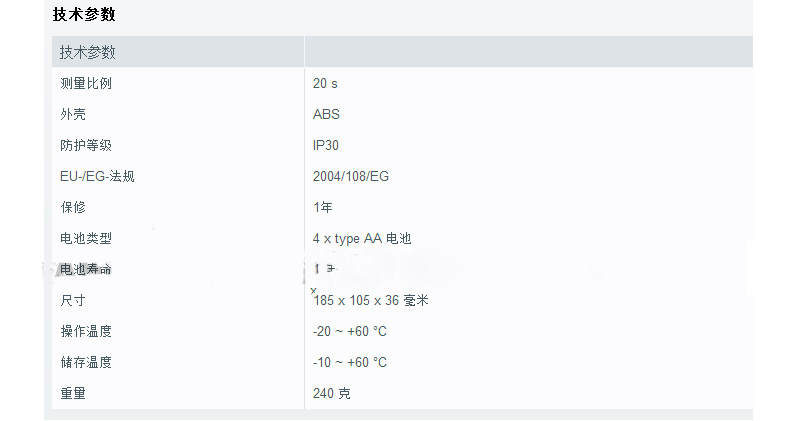The height and width of the screenshot is (421, 790).
Task: Click the 操作温度 label
Action: [86, 331]
